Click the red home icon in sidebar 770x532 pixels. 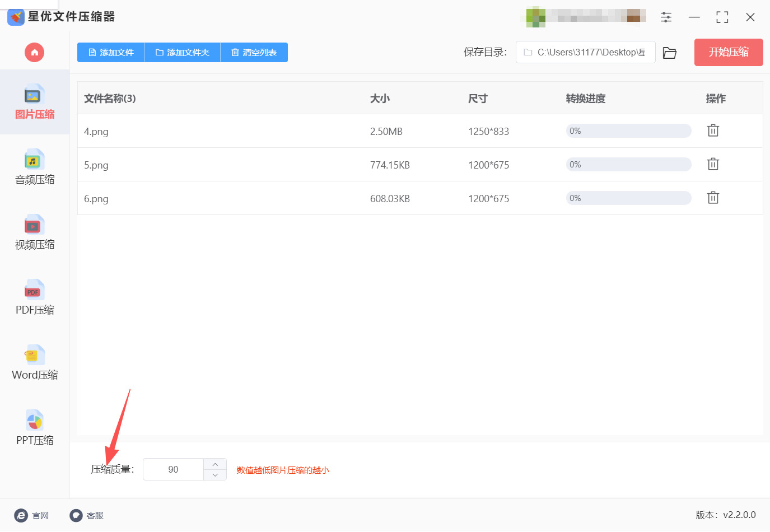point(34,53)
